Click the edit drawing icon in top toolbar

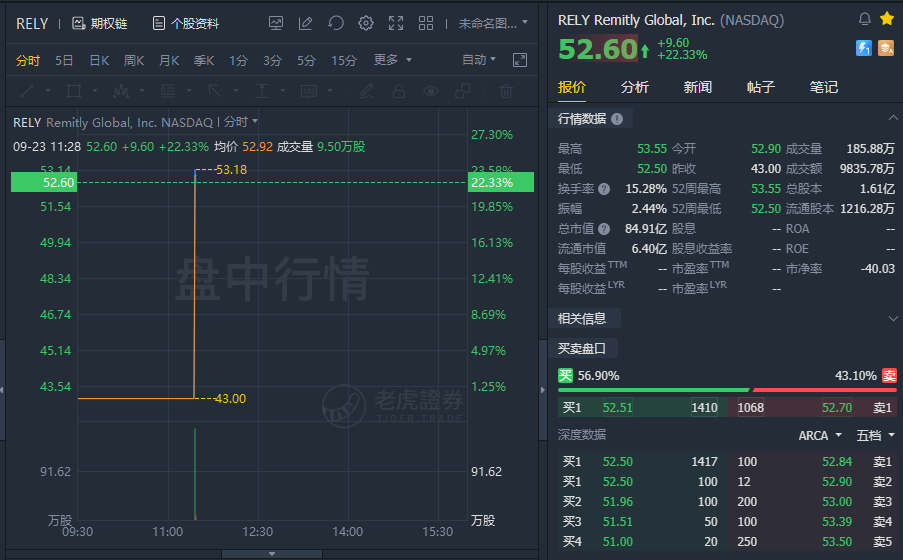pyautogui.click(x=305, y=23)
